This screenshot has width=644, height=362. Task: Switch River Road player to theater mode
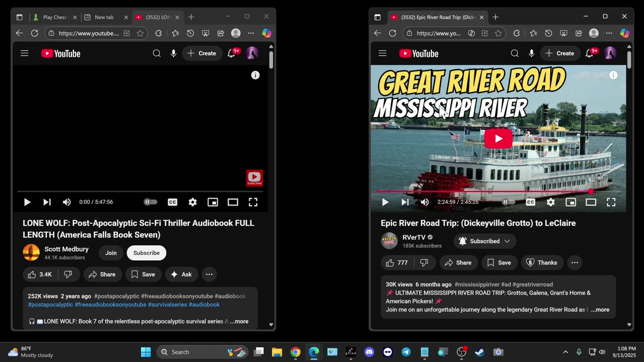pyautogui.click(x=591, y=202)
